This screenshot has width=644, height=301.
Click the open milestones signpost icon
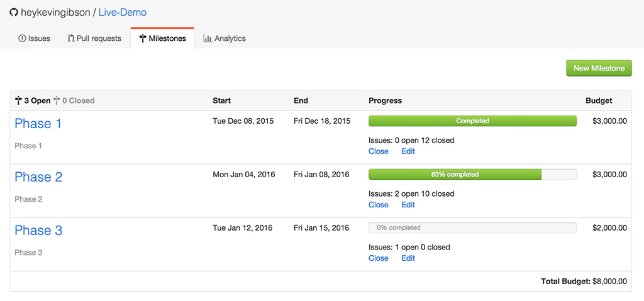[x=18, y=101]
